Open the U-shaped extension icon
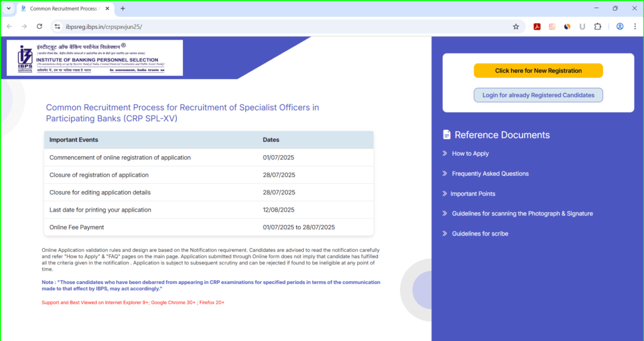 coord(582,26)
